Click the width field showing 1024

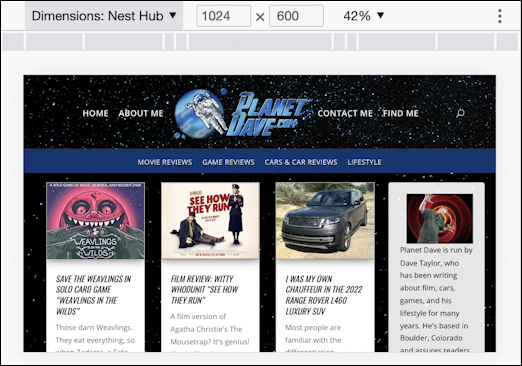click(x=224, y=16)
